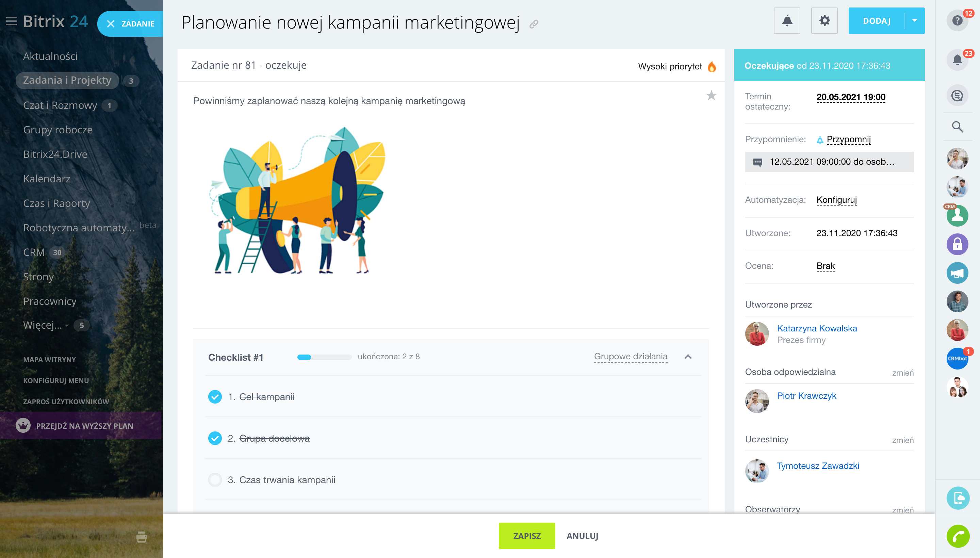Open task settings gear icon

pos(824,21)
